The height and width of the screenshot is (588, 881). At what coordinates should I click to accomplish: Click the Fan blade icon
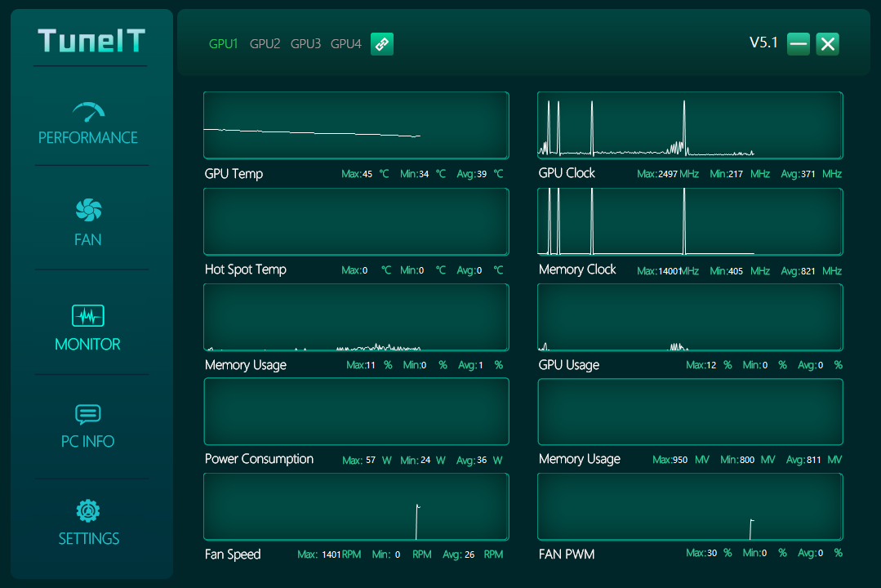coord(88,211)
